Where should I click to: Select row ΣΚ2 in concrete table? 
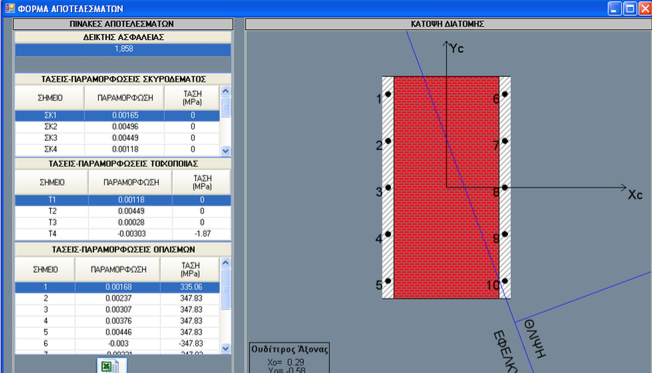click(117, 127)
